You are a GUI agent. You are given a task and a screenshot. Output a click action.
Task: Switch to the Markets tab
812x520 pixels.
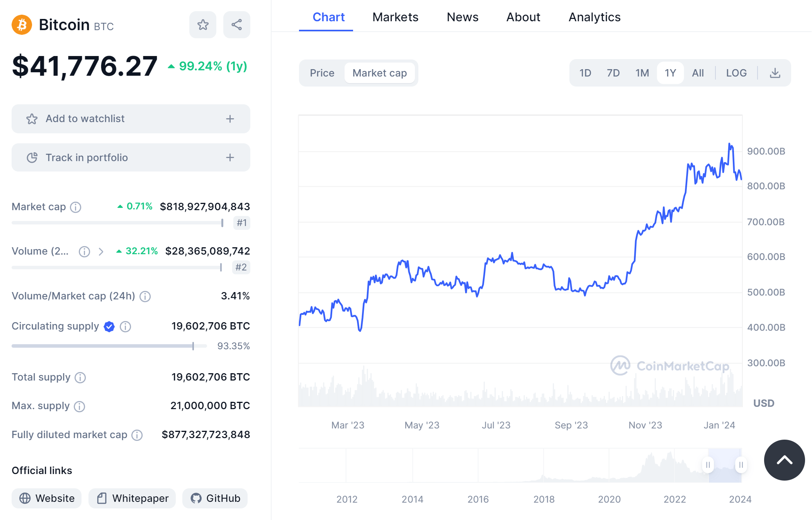(x=395, y=17)
